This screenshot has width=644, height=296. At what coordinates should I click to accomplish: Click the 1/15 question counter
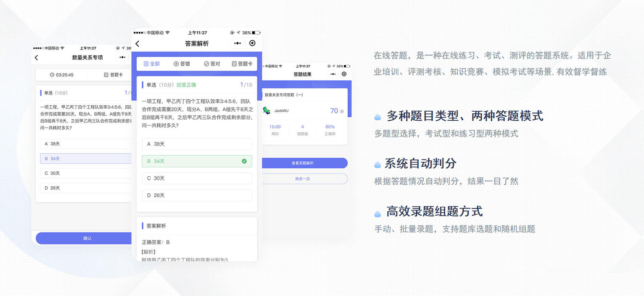tap(246, 85)
